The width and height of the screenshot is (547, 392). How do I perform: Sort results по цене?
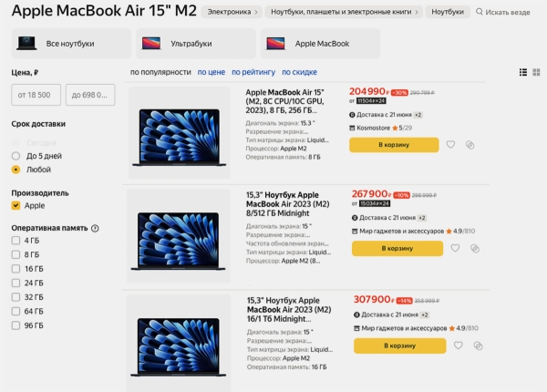point(212,72)
